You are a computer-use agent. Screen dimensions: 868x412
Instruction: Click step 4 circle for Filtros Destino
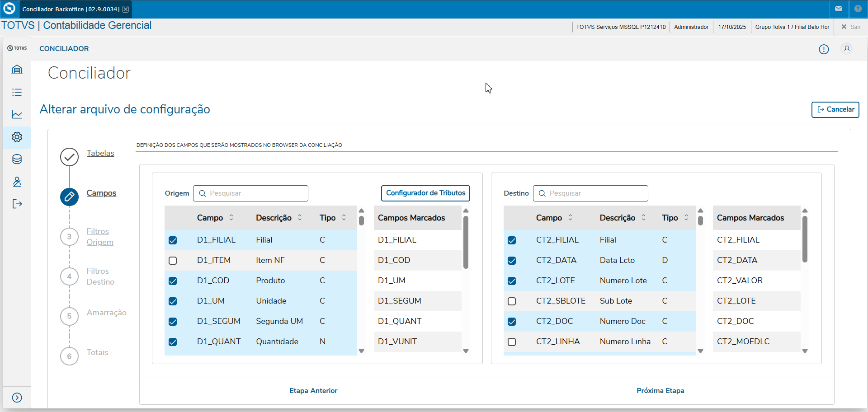69,276
